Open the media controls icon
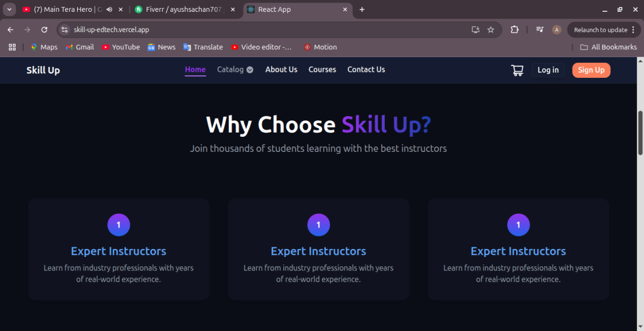The height and width of the screenshot is (331, 644). 540,30
